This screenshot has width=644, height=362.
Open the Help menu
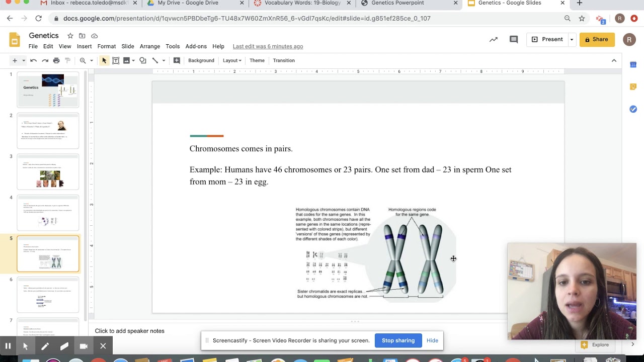tap(218, 46)
